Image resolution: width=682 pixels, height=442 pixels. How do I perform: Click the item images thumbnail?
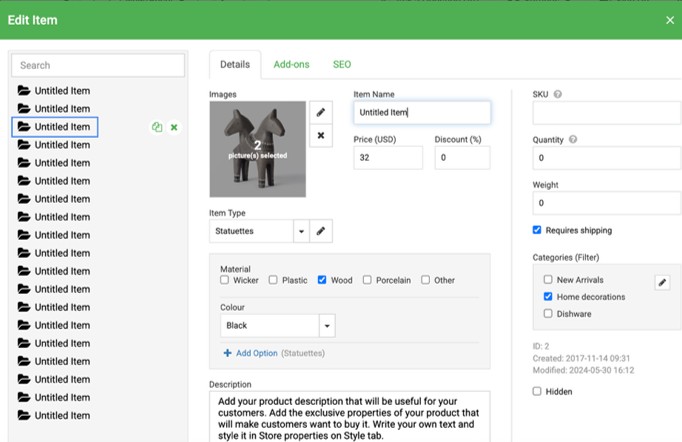pos(258,149)
